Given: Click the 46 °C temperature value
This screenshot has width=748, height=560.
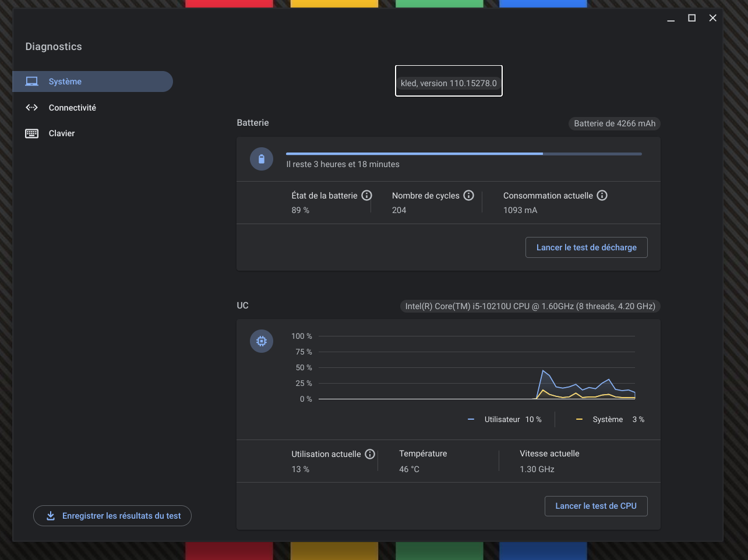Looking at the screenshot, I should [410, 469].
